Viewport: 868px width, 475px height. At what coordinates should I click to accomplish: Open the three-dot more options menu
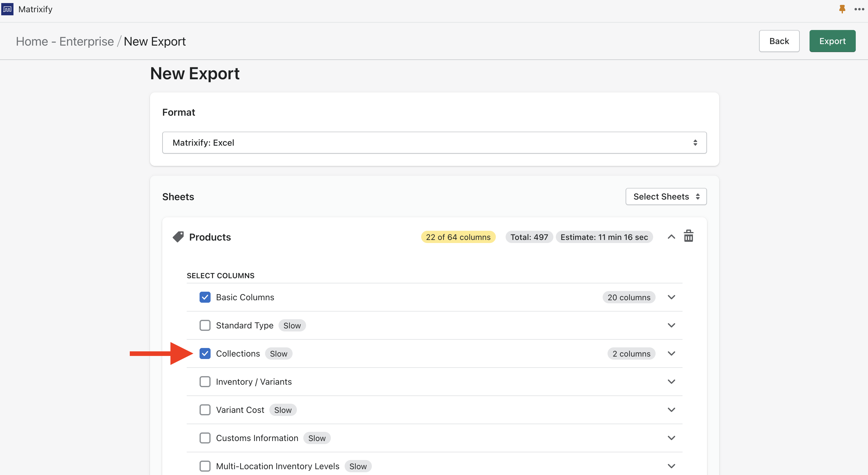(x=859, y=9)
